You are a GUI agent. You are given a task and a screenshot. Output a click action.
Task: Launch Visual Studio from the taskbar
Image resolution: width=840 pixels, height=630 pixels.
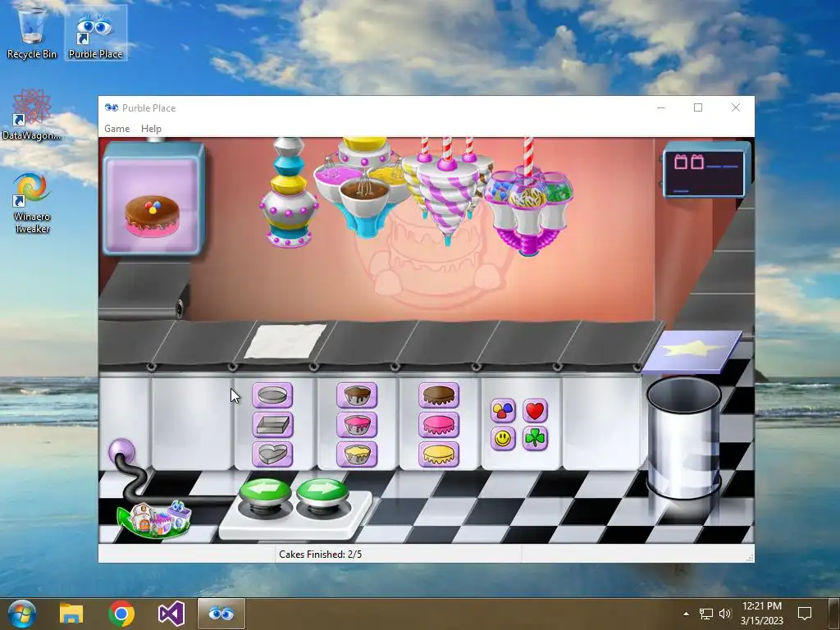(x=171, y=614)
